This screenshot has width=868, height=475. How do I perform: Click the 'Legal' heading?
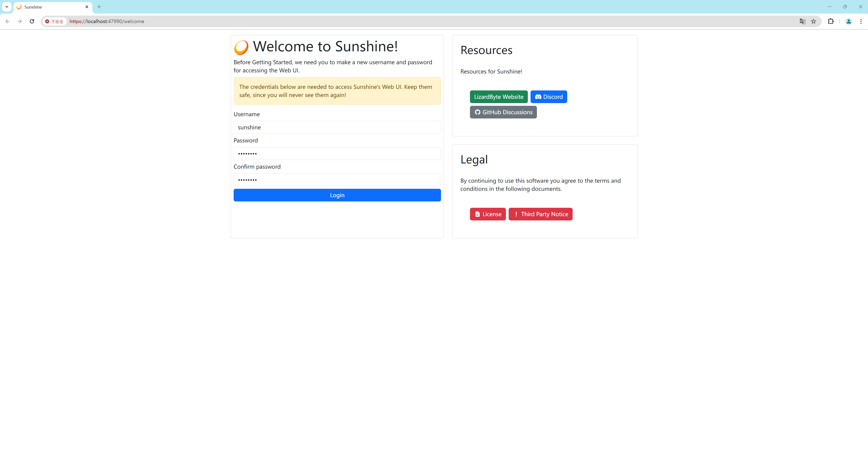(x=474, y=159)
